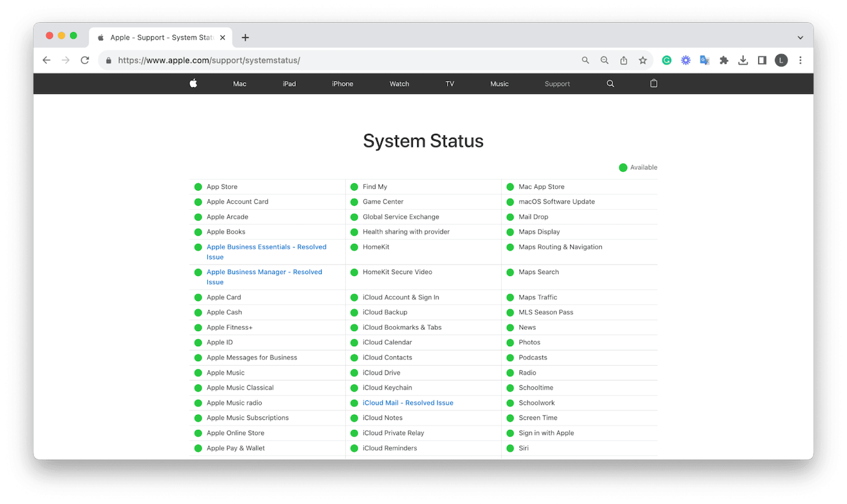Viewport: 847px width, 504px height.
Task: Reload the page with the refresh icon
Action: (x=85, y=60)
